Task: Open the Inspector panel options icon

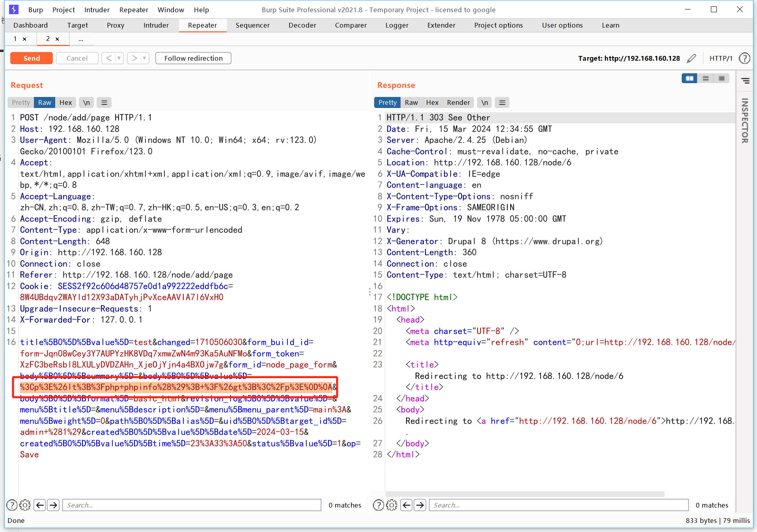Action: pos(745,81)
